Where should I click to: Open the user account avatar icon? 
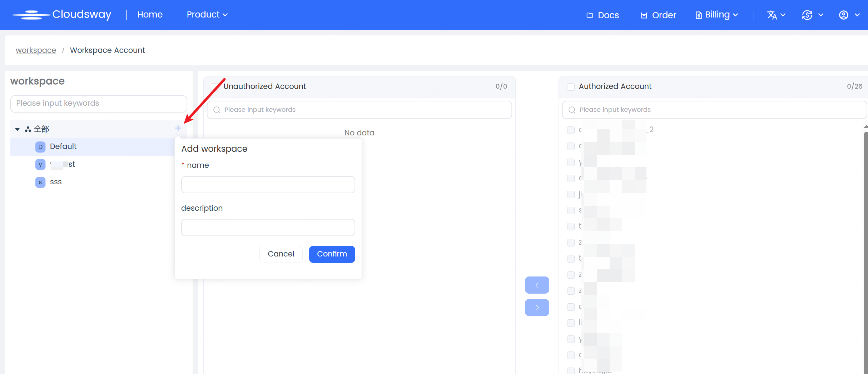coord(843,15)
